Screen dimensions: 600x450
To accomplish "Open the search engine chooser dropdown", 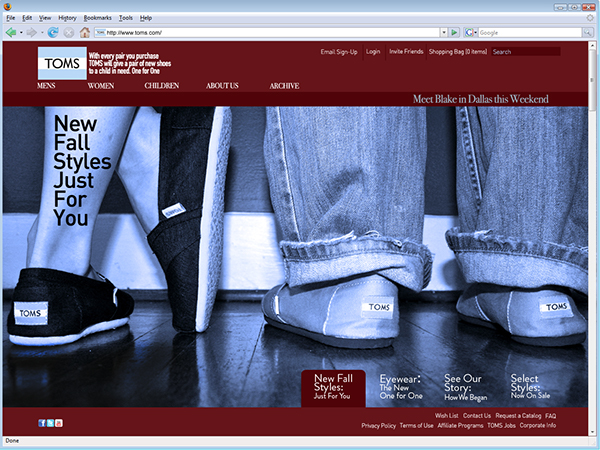I will [476, 33].
